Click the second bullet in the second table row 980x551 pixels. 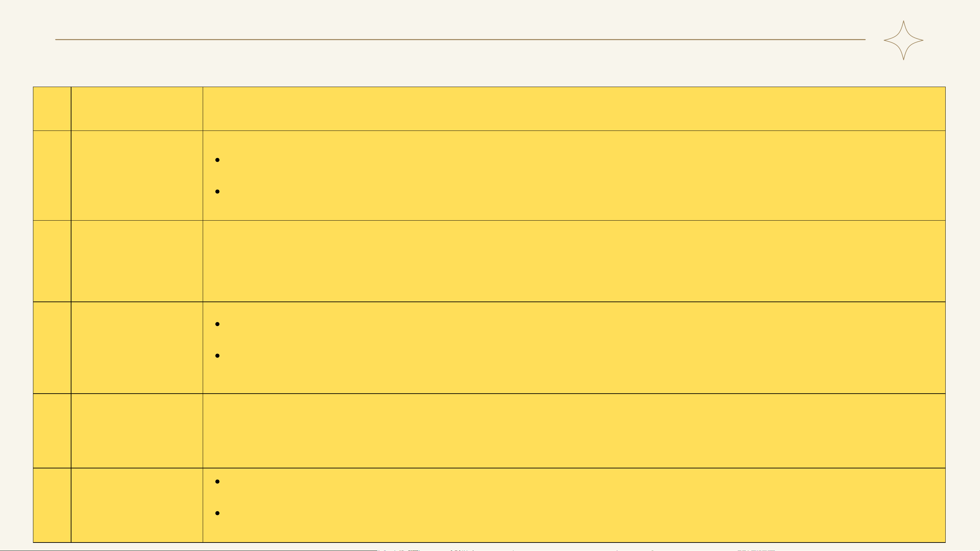[217, 192]
